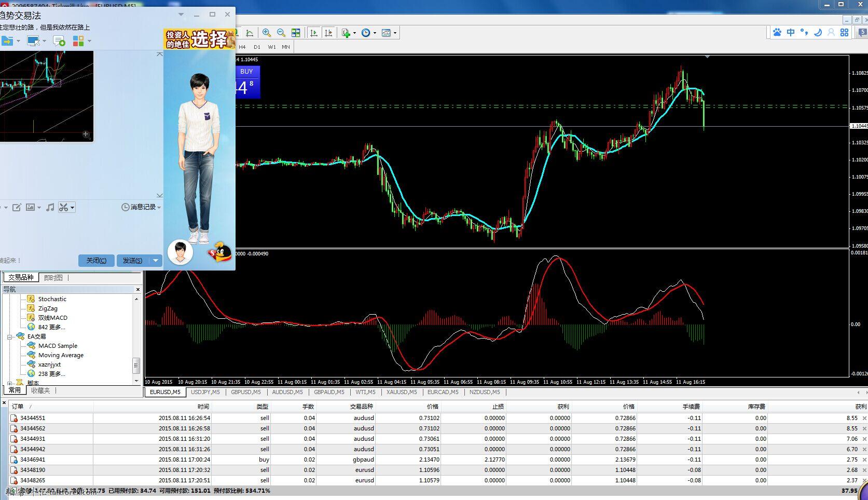Click the 发送(S) send button
This screenshot has height=500, width=868.
[x=133, y=261]
